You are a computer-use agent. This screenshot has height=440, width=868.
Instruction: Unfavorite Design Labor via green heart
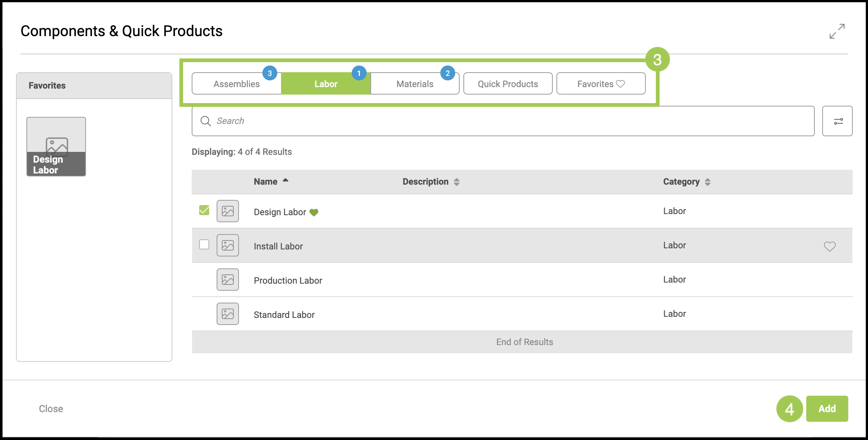click(314, 213)
